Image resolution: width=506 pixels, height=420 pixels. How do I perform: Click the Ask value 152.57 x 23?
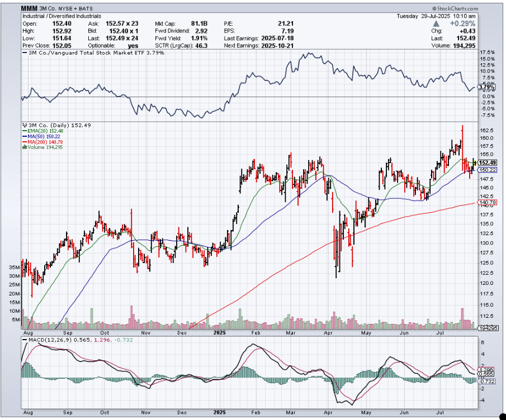click(x=122, y=23)
